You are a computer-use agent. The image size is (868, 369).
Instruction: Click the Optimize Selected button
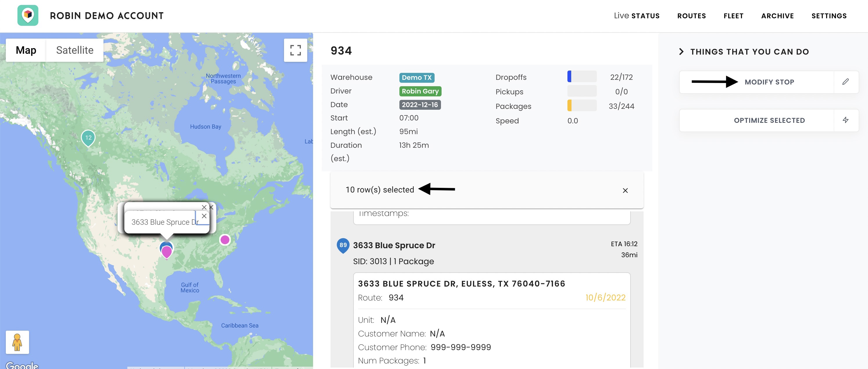tap(769, 120)
